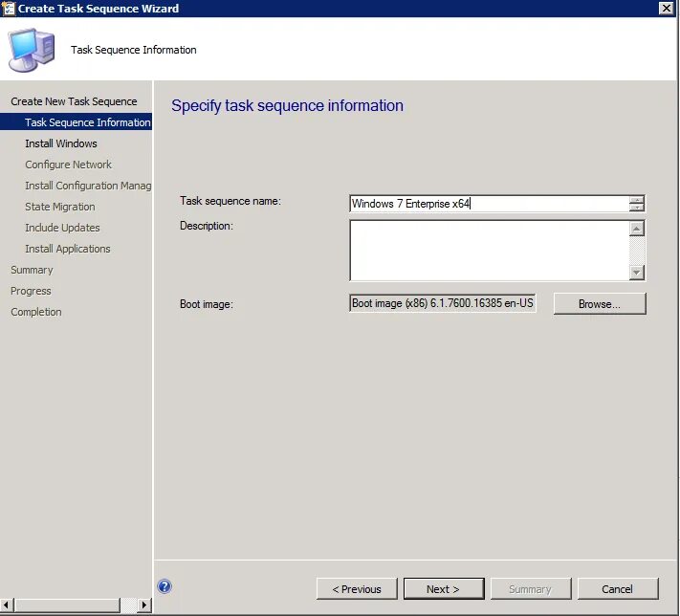This screenshot has height=616, width=680.
Task: Browse for a boot image
Action: point(600,303)
